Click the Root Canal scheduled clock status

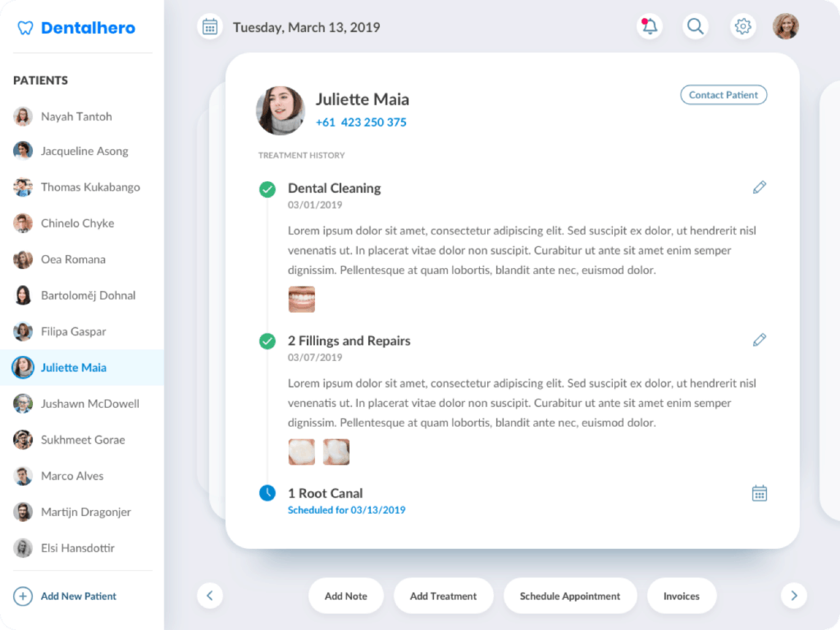pyautogui.click(x=267, y=493)
